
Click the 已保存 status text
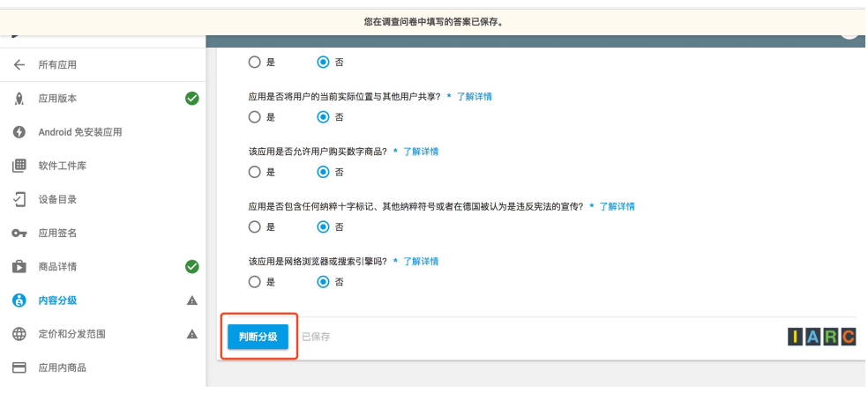point(316,337)
